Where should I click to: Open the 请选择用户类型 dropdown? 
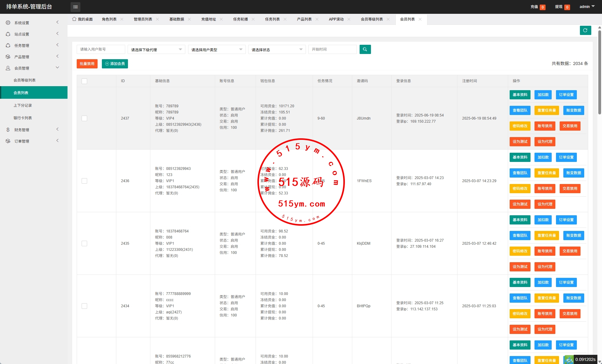pos(217,50)
